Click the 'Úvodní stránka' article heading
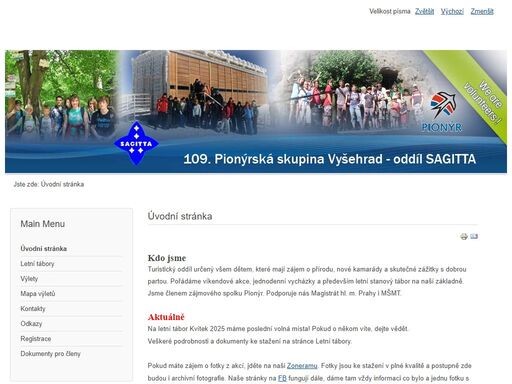 [180, 216]
